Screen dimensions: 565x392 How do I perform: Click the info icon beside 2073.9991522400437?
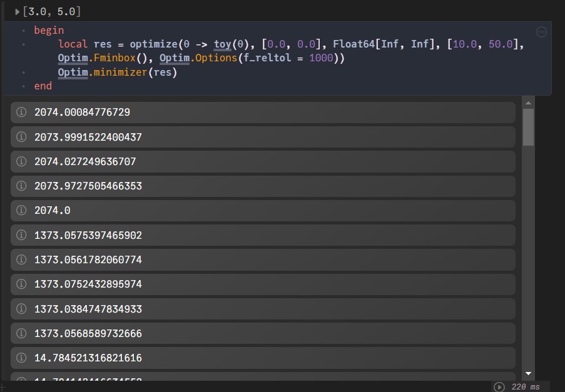(x=21, y=137)
